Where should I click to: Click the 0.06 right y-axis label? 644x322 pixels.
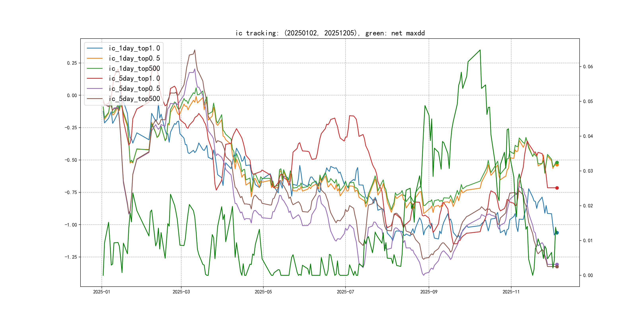point(588,67)
